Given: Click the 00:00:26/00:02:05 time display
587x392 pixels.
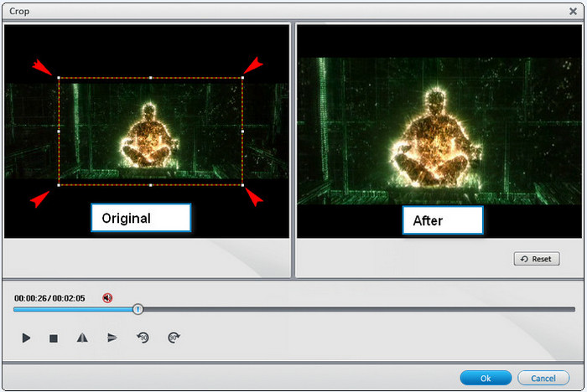Looking at the screenshot, I should click(x=49, y=298).
